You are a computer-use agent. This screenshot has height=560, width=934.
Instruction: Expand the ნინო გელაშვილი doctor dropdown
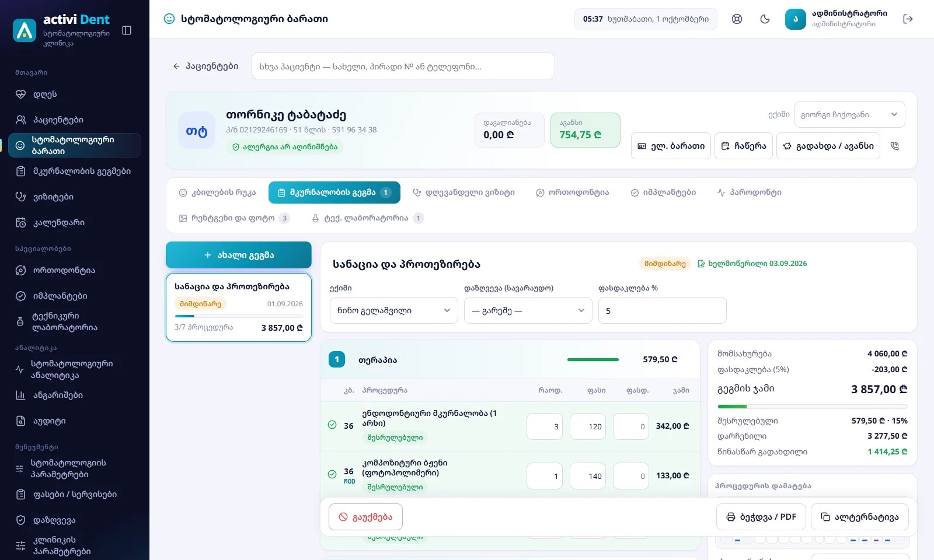394,310
